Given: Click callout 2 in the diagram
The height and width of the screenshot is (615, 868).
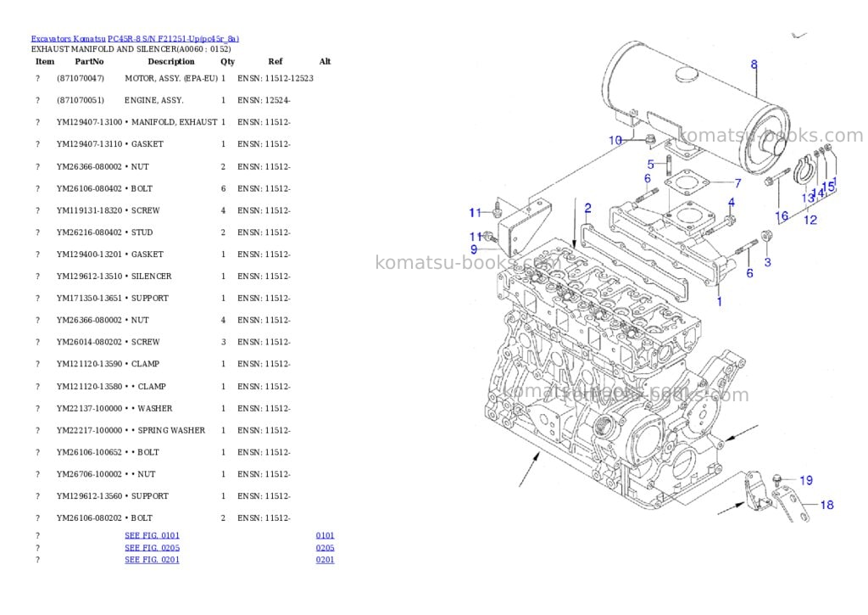Looking at the screenshot, I should pos(587,208).
